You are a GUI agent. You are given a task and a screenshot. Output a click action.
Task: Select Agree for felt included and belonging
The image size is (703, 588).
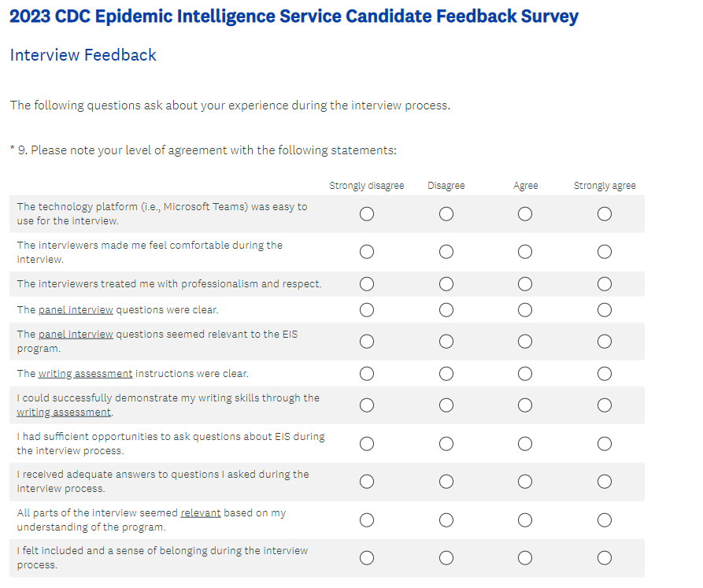coord(525,558)
